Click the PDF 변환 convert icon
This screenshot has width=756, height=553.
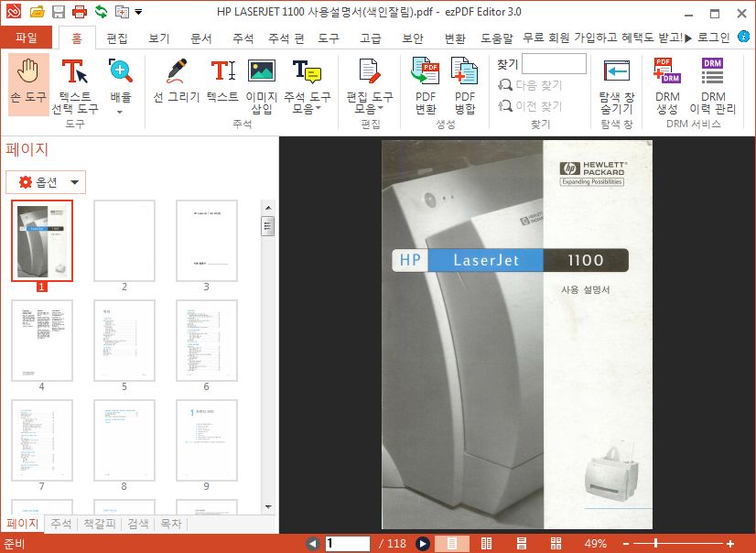pos(426,86)
